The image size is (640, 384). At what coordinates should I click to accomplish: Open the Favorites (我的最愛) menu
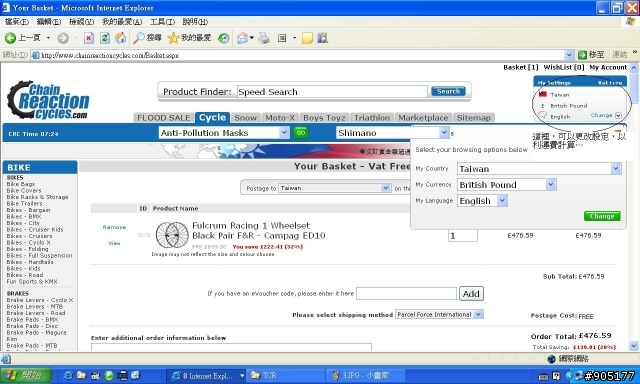pos(122,22)
